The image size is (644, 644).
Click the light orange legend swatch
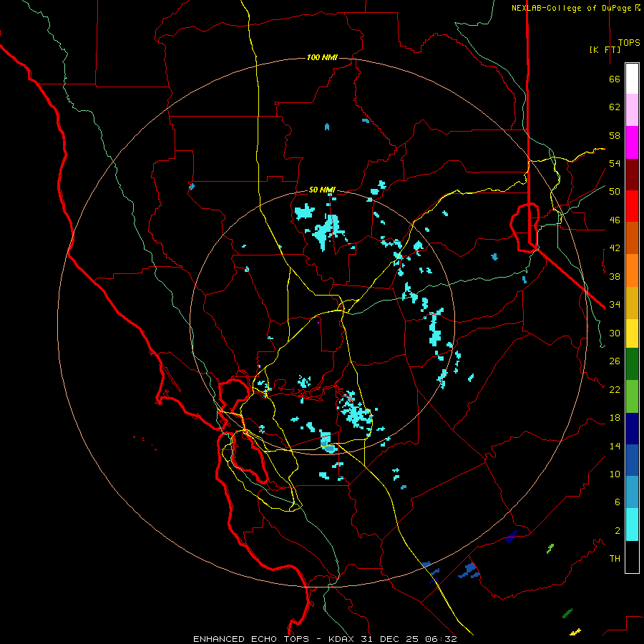[632, 270]
